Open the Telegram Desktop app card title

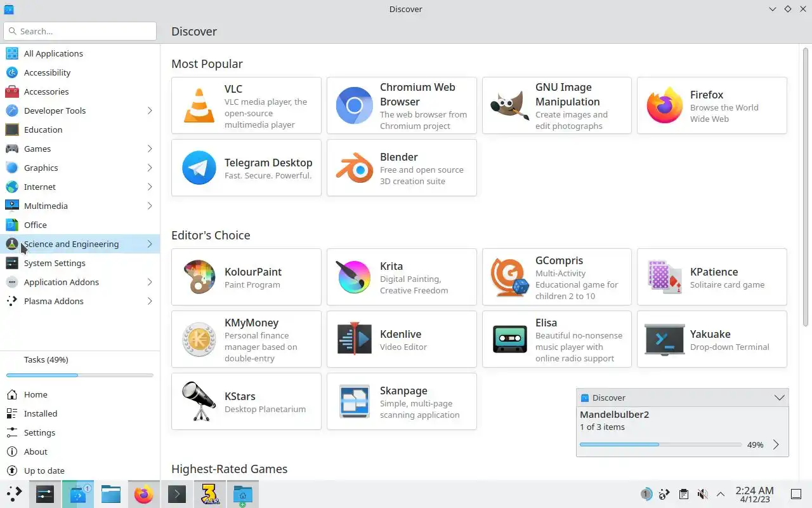pyautogui.click(x=268, y=163)
